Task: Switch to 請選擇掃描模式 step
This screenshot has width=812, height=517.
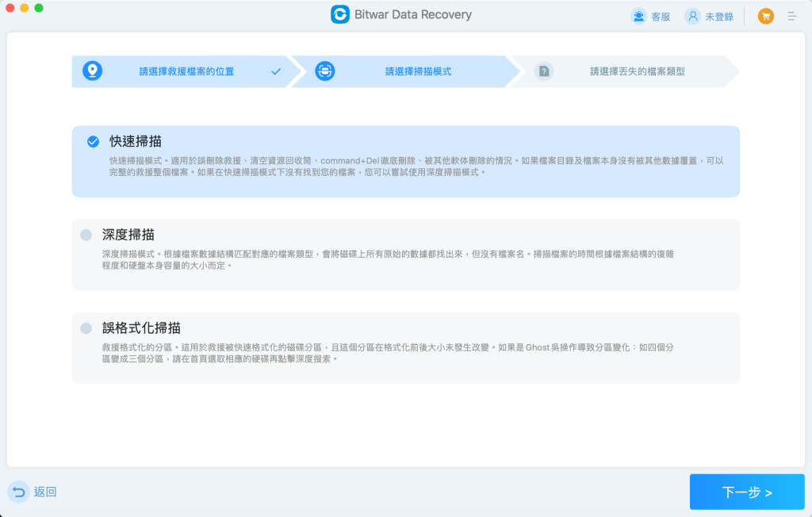Action: pyautogui.click(x=418, y=71)
